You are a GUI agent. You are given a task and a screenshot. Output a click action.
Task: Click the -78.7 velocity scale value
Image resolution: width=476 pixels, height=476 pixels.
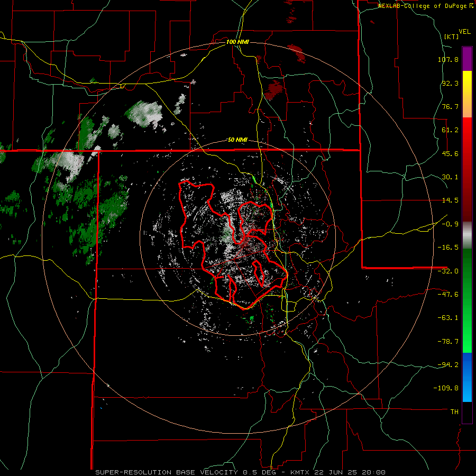pyautogui.click(x=448, y=342)
